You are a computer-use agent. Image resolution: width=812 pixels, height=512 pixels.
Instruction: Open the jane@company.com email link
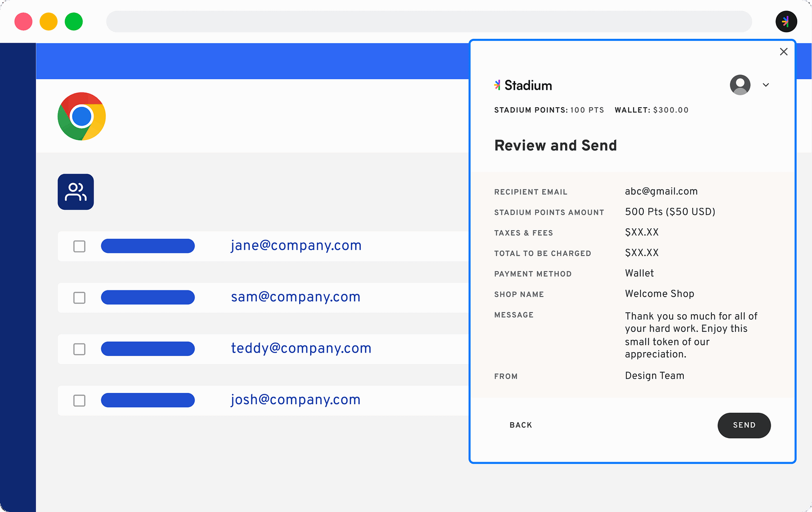[296, 246]
